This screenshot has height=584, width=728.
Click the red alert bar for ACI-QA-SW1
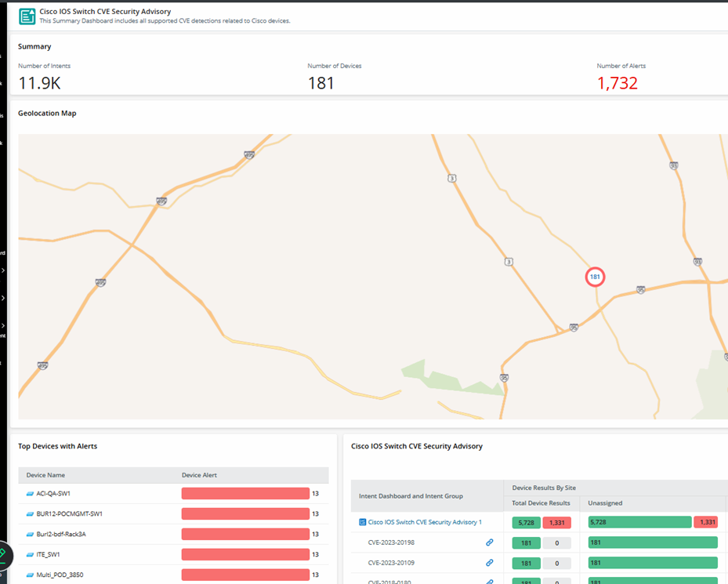(x=245, y=494)
